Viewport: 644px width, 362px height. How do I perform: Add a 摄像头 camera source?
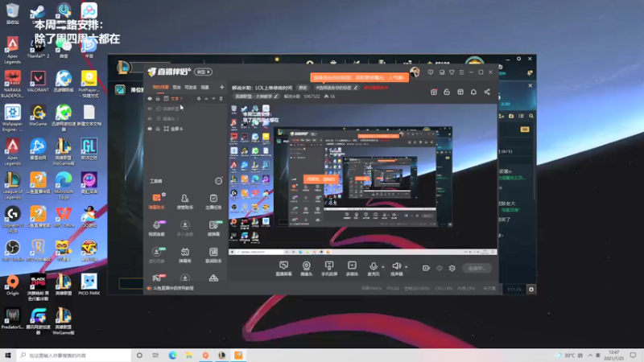pyautogui.click(x=307, y=269)
